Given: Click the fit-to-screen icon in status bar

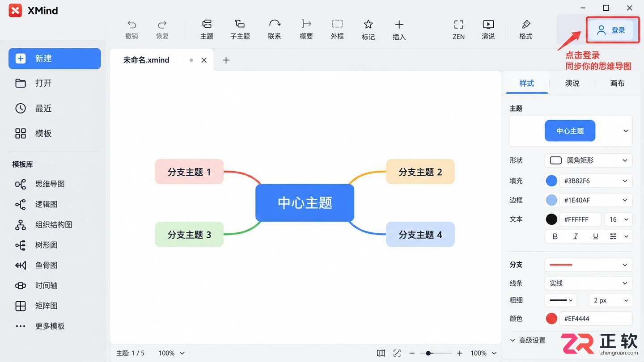Looking at the screenshot, I should [x=397, y=353].
